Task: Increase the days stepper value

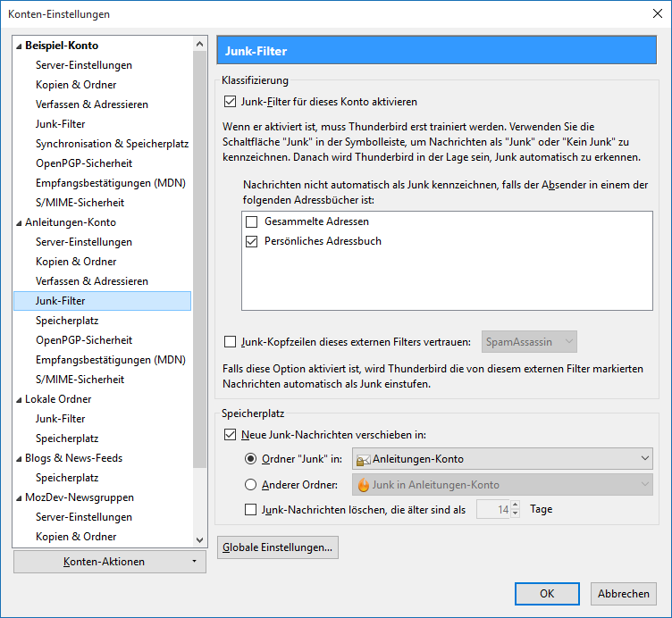Action: click(x=515, y=505)
